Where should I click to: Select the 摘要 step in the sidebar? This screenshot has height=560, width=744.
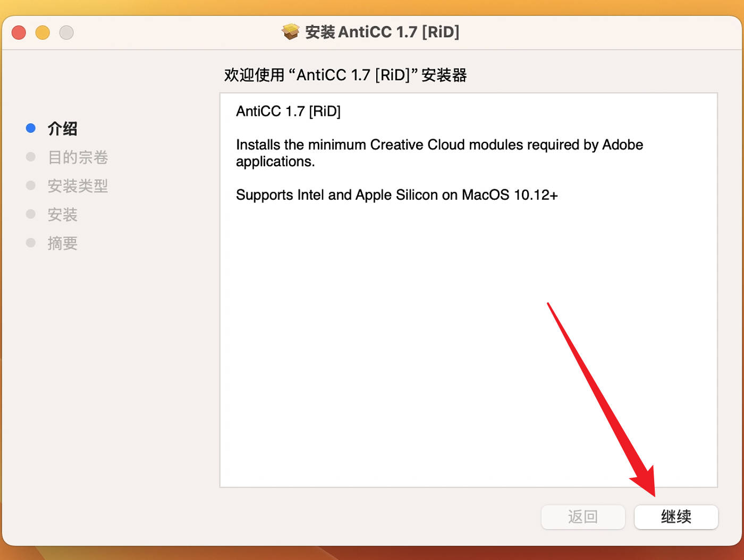[63, 243]
